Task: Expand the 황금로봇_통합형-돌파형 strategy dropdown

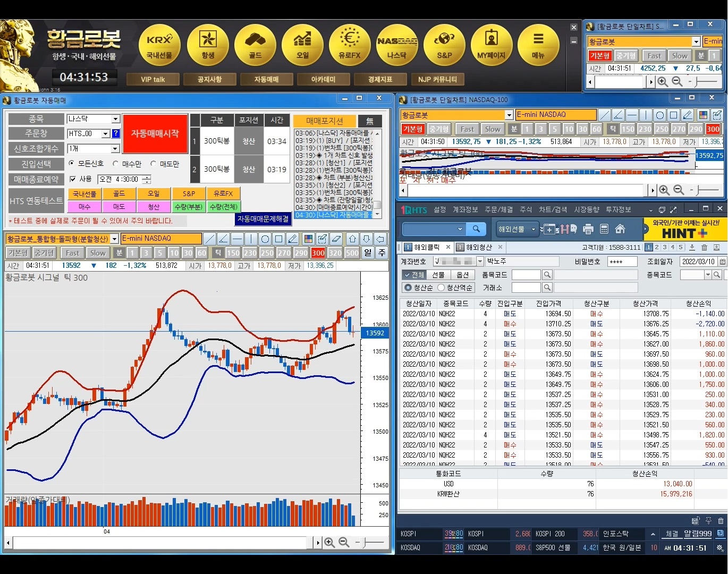Action: [x=114, y=239]
